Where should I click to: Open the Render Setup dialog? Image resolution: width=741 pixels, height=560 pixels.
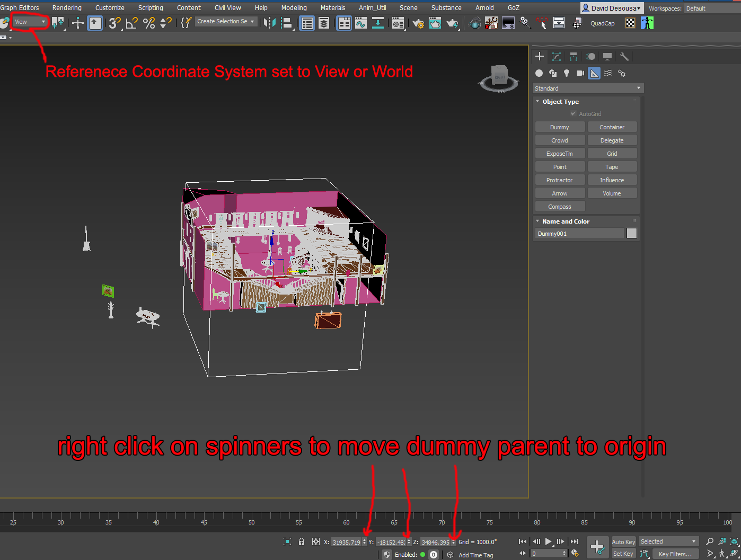[x=418, y=23]
